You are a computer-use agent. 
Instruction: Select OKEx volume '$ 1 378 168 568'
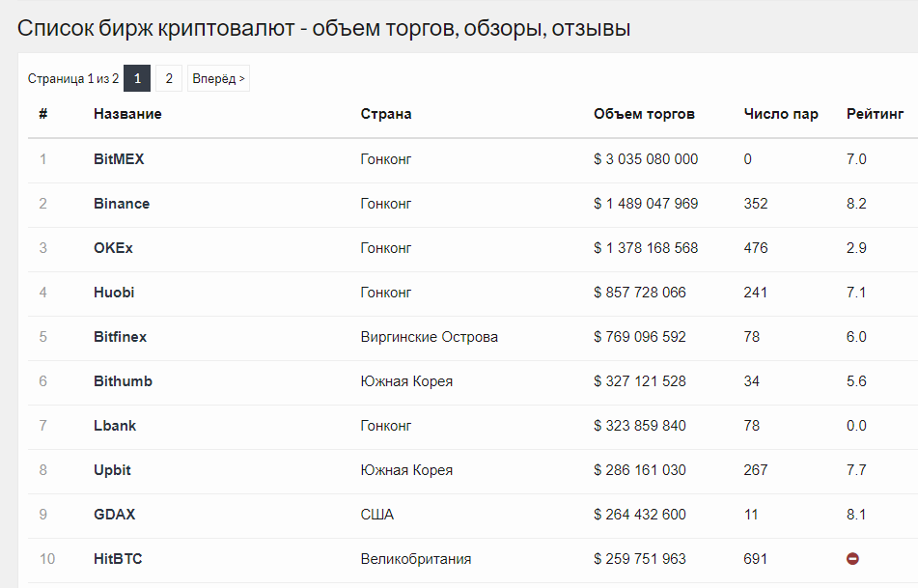coord(646,248)
